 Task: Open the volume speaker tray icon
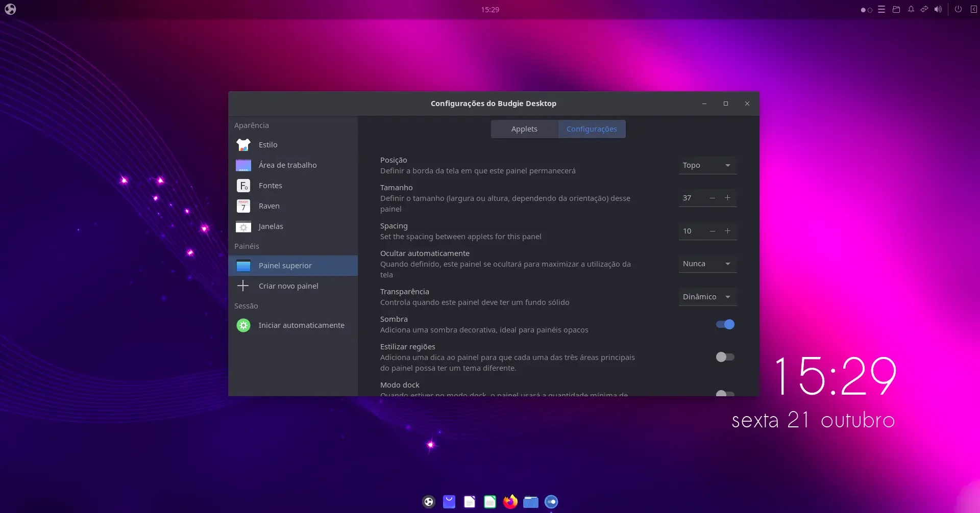click(938, 9)
